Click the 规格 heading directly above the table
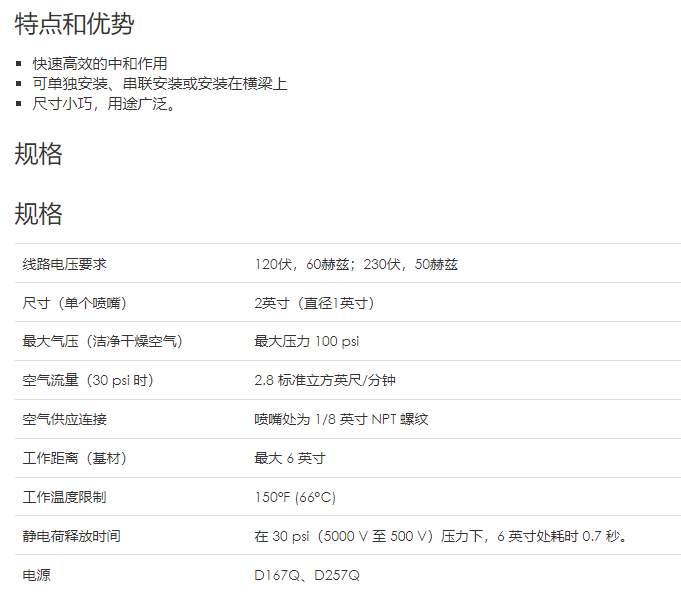Screen dimensions: 681x601 [39, 213]
